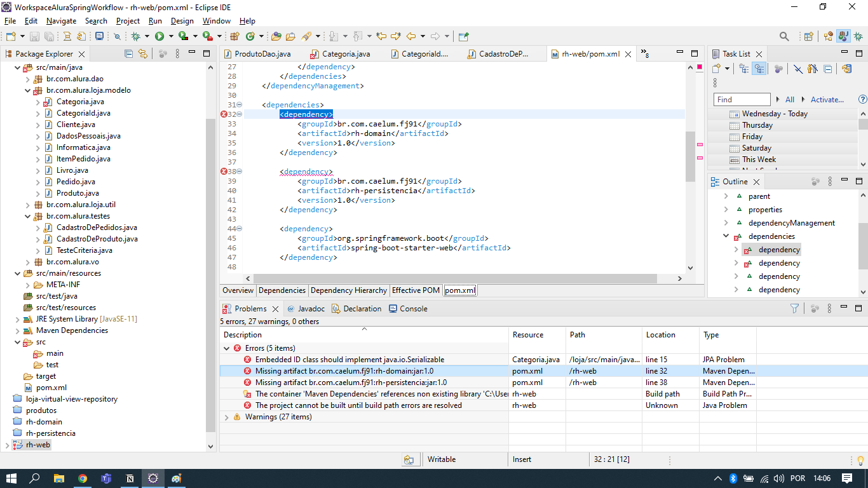Click the editor horizontal scrollbar
Screen dimensions: 868x488
(454, 278)
